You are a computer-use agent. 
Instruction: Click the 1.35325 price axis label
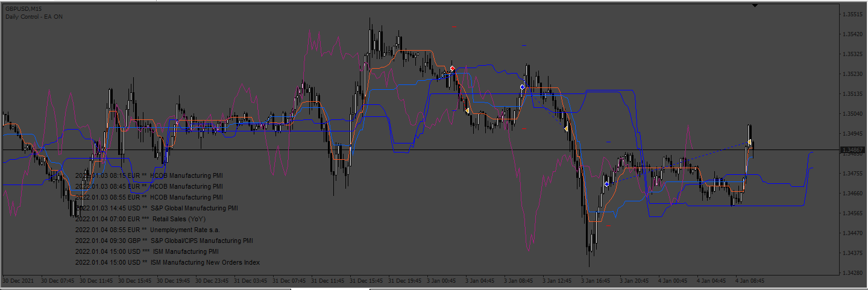(x=853, y=54)
